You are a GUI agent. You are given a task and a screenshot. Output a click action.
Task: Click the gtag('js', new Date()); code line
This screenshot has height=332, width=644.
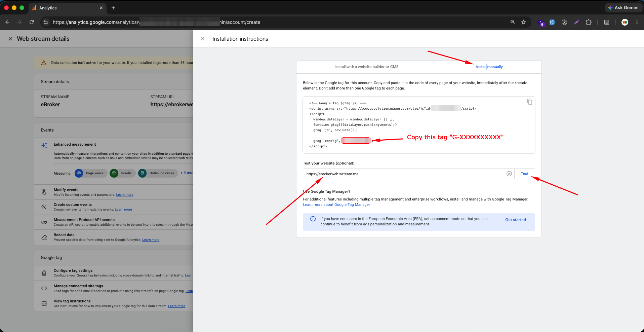point(335,130)
